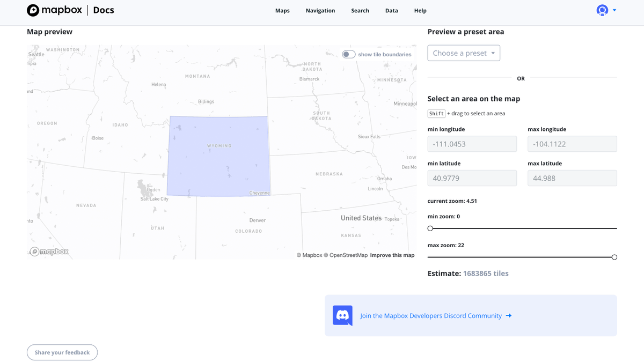Click the Ogden city label
Image resolution: width=644 pixels, height=362 pixels.
click(153, 190)
